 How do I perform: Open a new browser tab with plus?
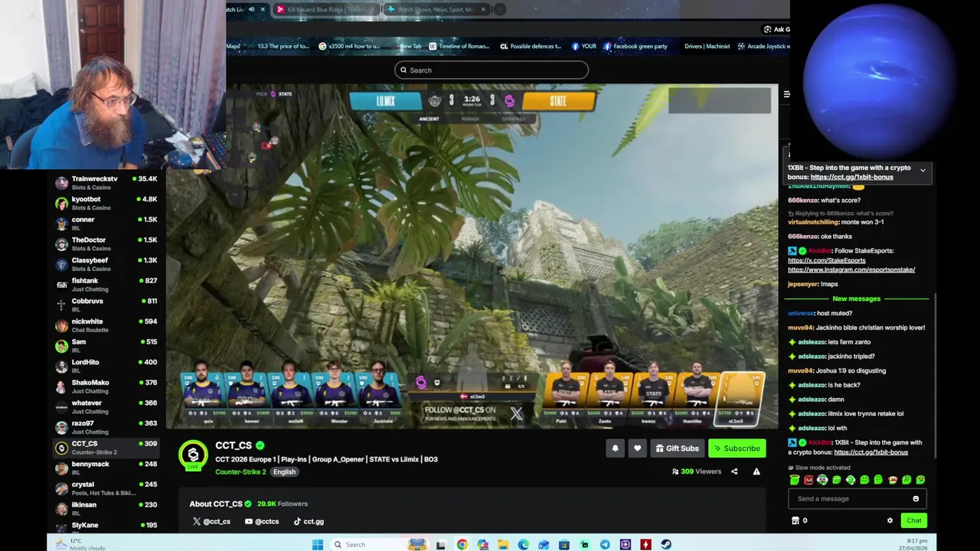point(499,9)
